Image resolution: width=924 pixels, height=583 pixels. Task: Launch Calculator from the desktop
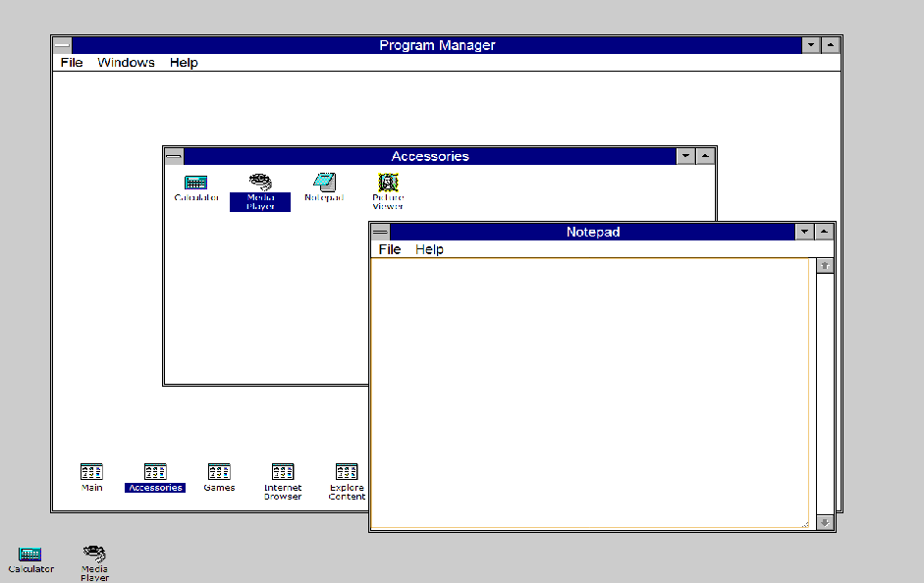click(29, 555)
